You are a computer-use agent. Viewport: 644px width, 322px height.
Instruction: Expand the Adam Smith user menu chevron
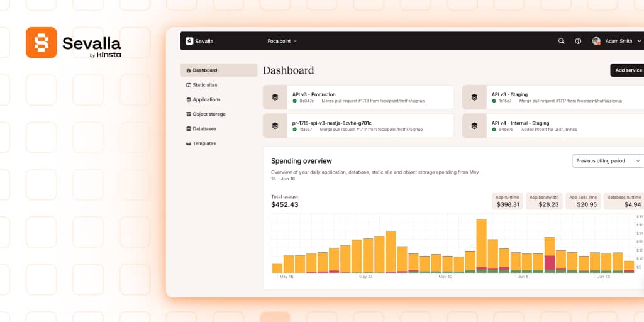click(638, 42)
